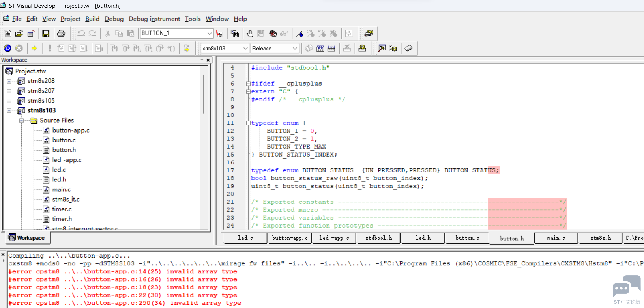Start debugging with the blue D icon
The width and height of the screenshot is (644, 308).
tap(7, 48)
